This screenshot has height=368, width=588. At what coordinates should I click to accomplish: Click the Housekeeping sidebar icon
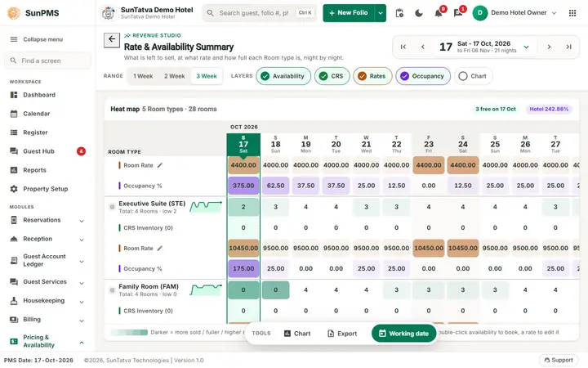pos(14,301)
